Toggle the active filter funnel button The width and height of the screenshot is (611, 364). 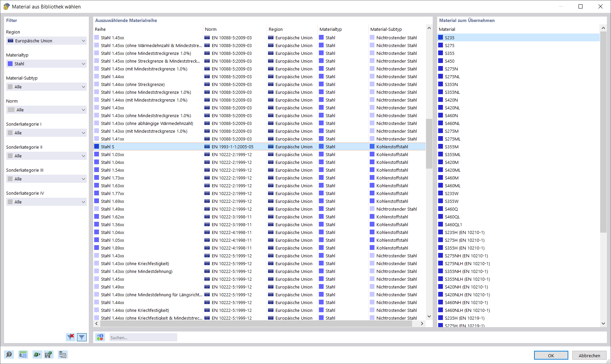[x=82, y=337]
